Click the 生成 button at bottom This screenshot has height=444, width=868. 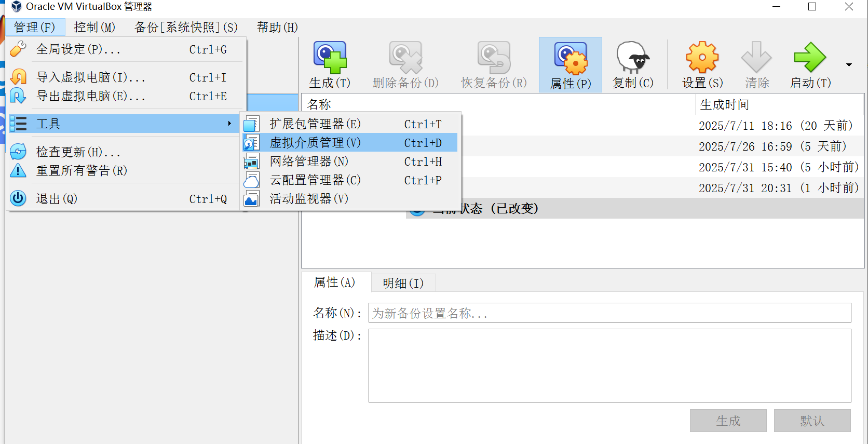[728, 421]
